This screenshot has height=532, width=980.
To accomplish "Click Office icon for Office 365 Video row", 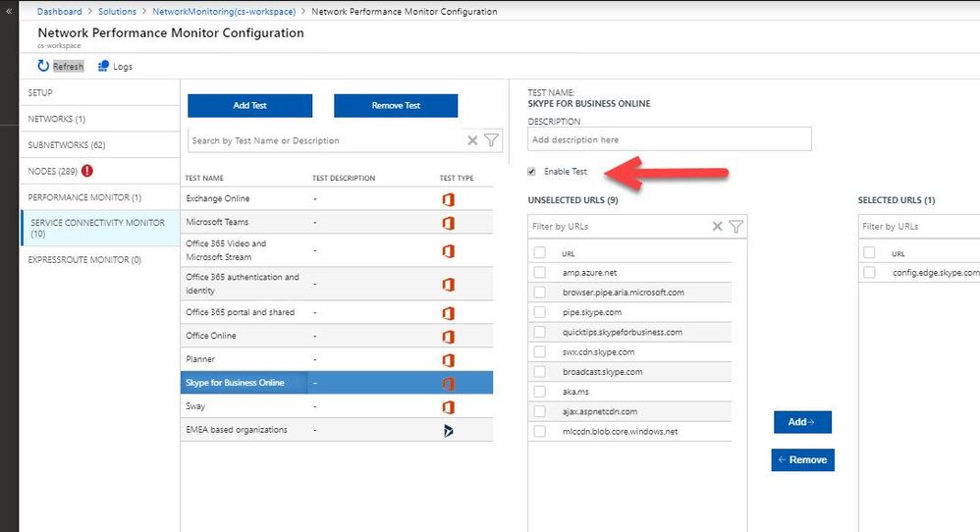I will click(448, 251).
